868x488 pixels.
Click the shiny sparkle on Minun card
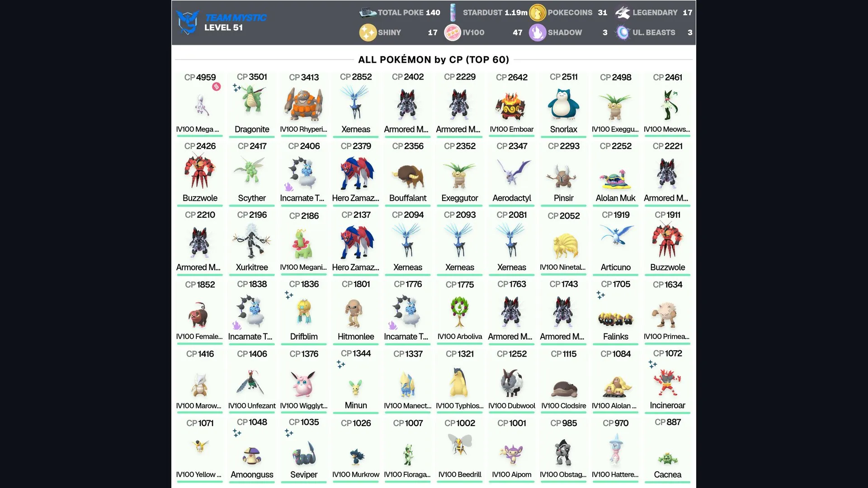click(x=341, y=364)
